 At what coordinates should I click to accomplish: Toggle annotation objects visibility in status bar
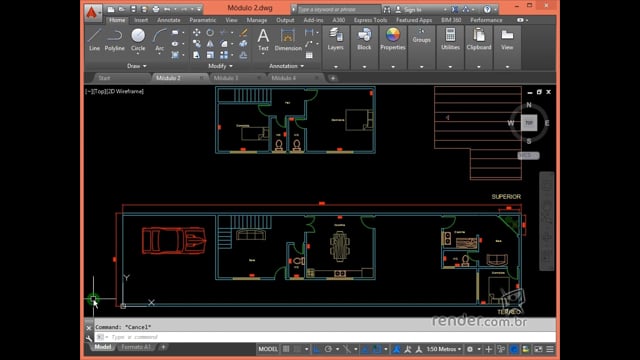tap(396, 349)
